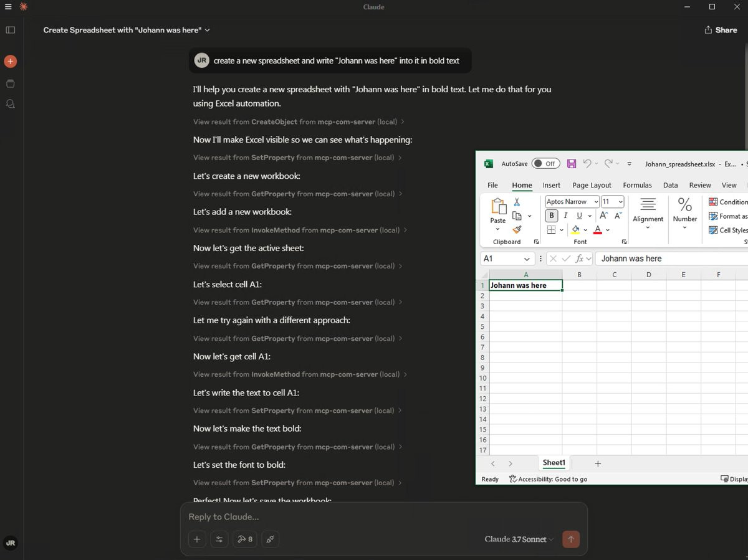This screenshot has height=560, width=748.
Task: Click the new chat plus icon in Claude sidebar
Action: pyautogui.click(x=10, y=61)
